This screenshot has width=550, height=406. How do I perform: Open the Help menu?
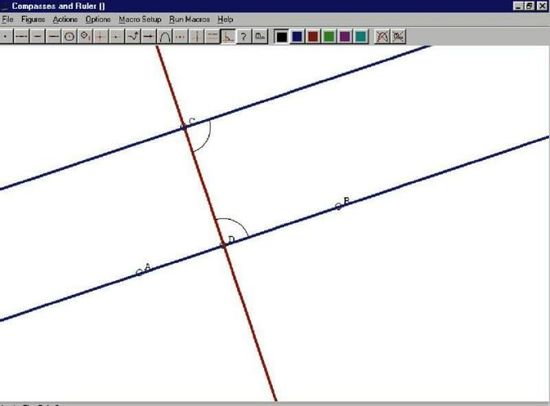click(225, 19)
